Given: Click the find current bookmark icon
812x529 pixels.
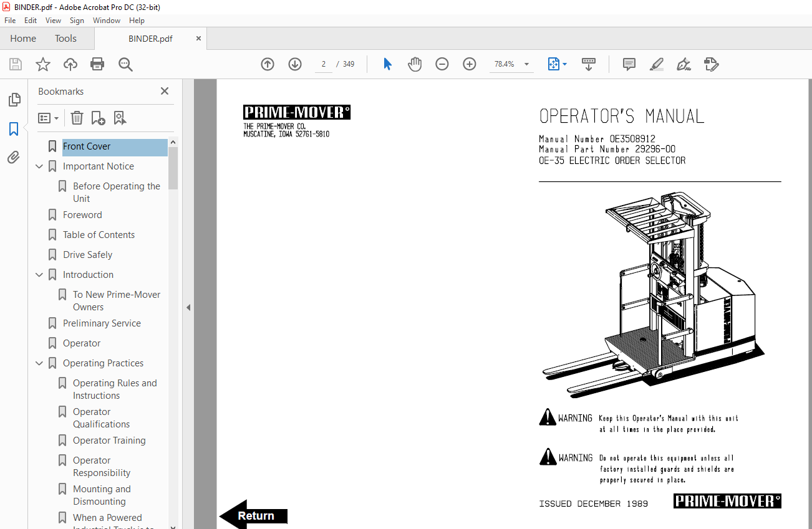Looking at the screenshot, I should (x=120, y=118).
